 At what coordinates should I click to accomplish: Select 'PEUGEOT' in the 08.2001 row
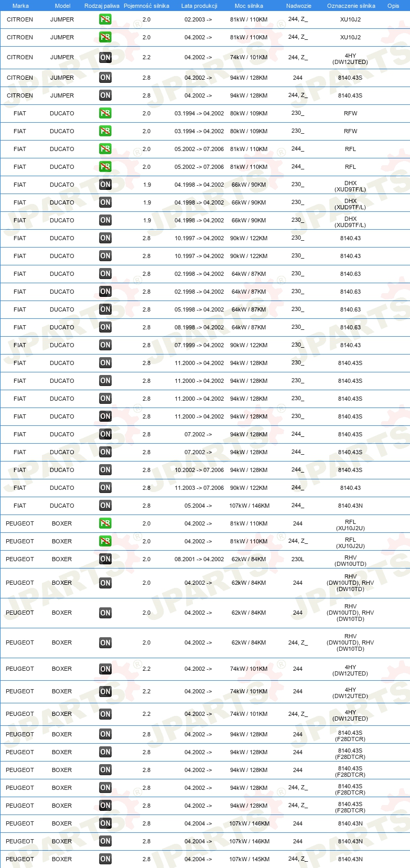coord(20,559)
